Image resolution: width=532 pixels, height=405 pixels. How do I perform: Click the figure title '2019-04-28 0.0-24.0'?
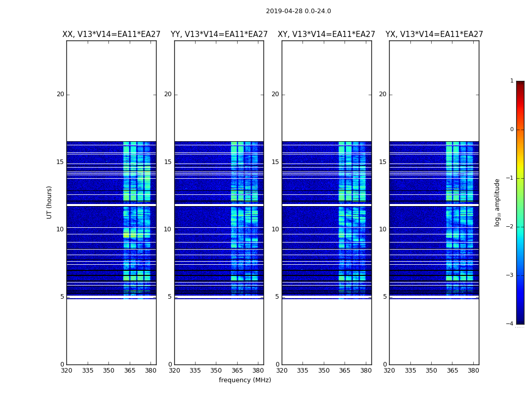pos(298,11)
